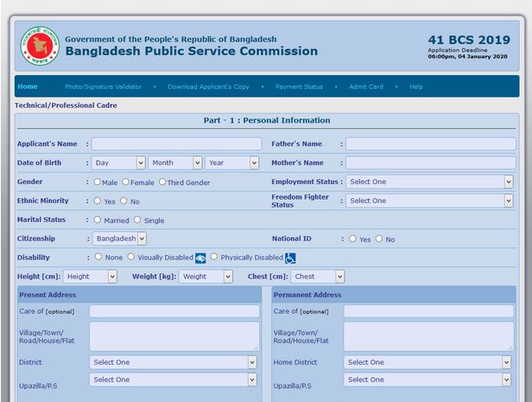
Task: Click the Father's Name input field
Action: pos(431,144)
